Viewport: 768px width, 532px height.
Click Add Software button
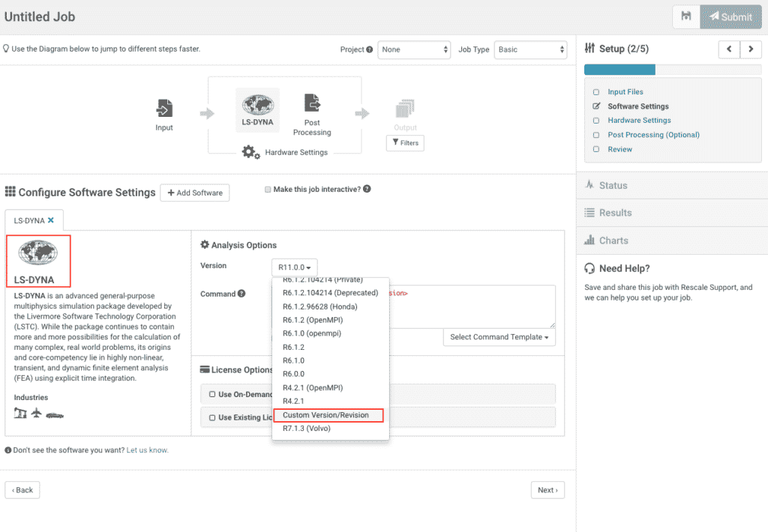[195, 193]
